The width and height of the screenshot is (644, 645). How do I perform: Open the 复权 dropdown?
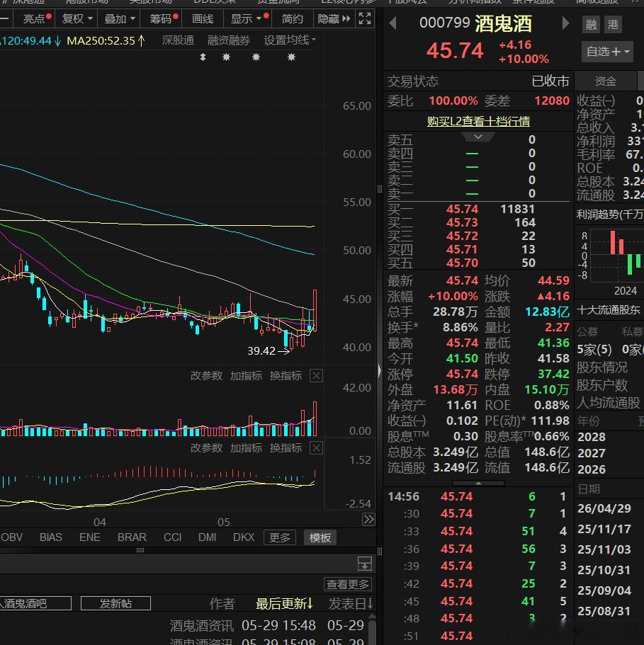tap(77, 19)
